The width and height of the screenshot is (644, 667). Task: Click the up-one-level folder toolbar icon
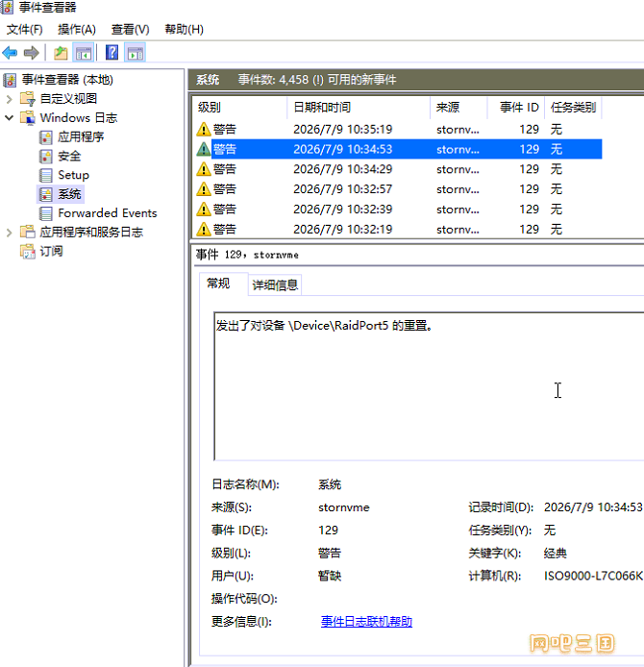[61, 53]
